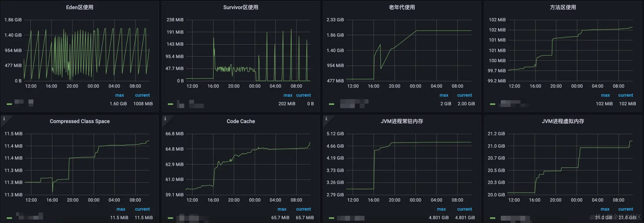Click the 1.60 GiB max value in Eden legend
This screenshot has height=223, width=644.
118,104
